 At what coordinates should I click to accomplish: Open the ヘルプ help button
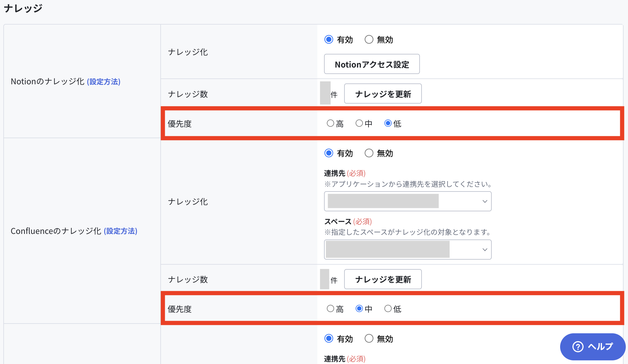point(593,347)
